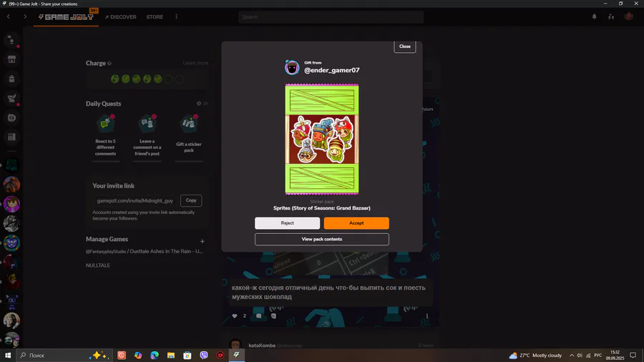Focus the Search field

click(331, 17)
